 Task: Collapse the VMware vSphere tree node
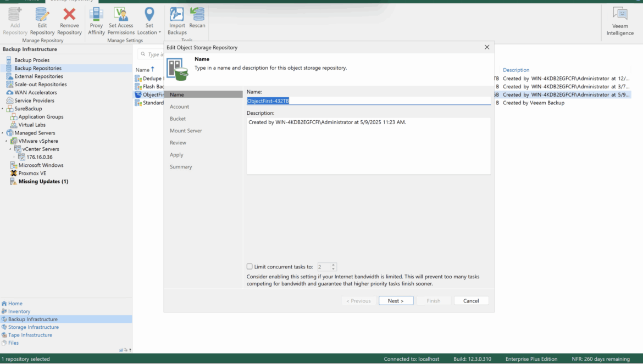6,141
